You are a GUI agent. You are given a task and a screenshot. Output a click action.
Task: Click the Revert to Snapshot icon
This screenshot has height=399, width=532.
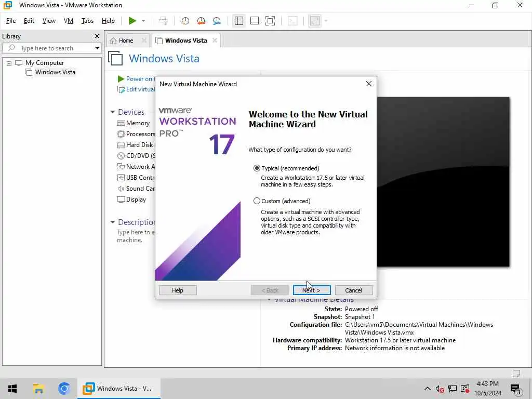coord(201,21)
